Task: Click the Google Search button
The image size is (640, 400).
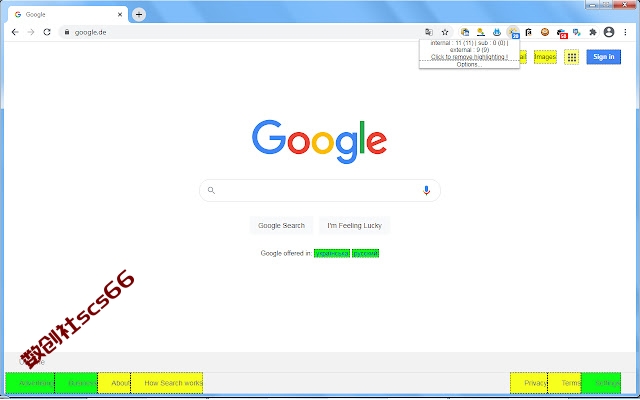Action: [281, 225]
